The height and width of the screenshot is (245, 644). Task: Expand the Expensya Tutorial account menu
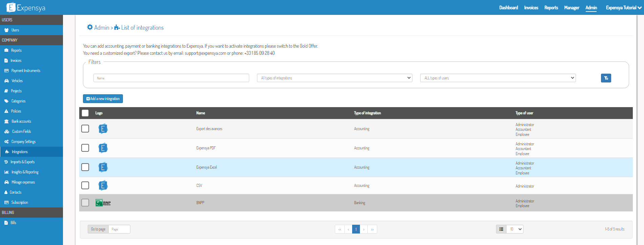(624, 7)
